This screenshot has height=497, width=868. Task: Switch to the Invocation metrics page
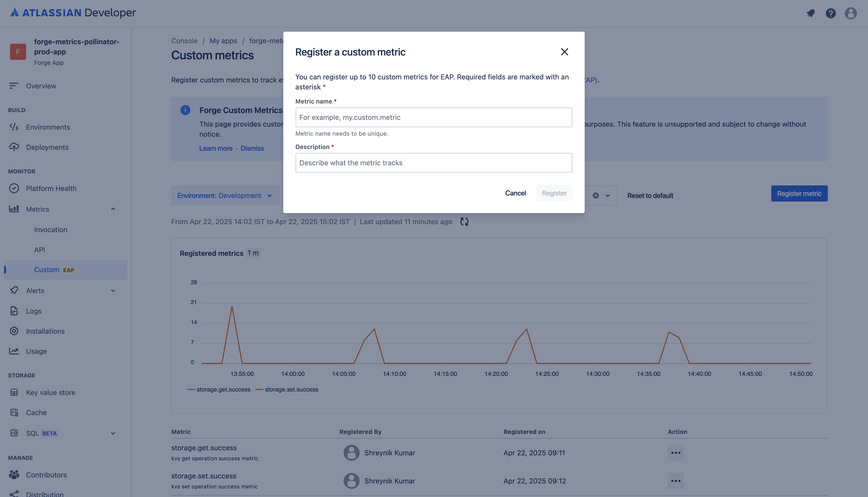[50, 229]
